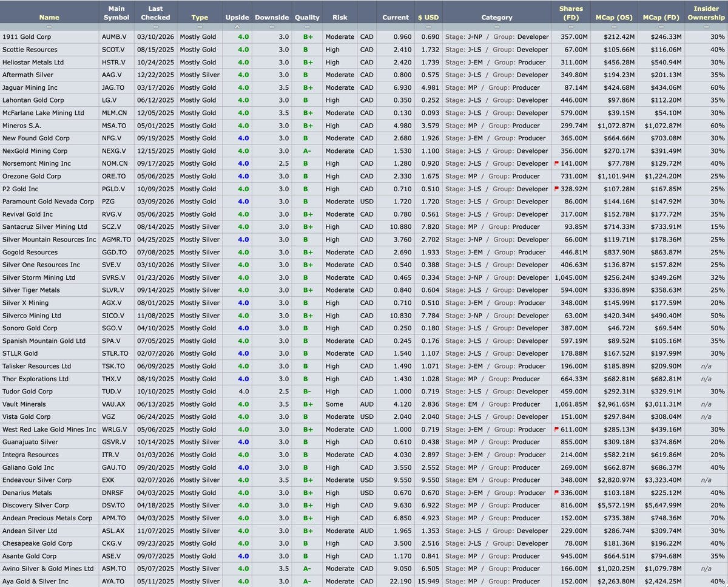
Task: Click the sort marker under the Downside header
Action: point(271,27)
